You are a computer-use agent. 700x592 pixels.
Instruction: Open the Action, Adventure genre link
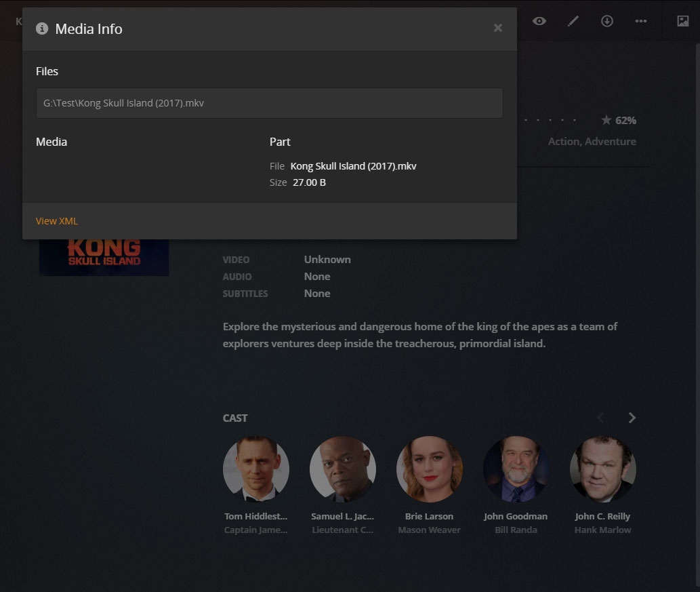[x=592, y=142]
